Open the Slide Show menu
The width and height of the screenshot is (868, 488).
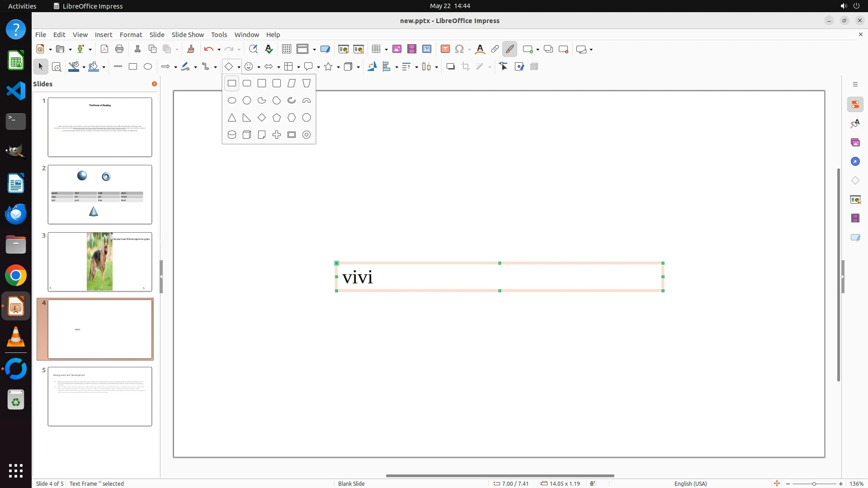pos(187,34)
